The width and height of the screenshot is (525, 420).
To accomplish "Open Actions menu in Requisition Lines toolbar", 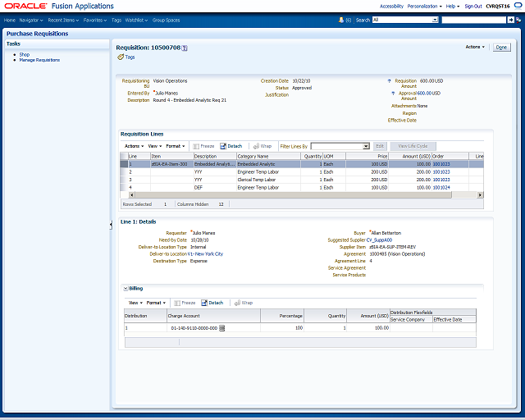I will pos(134,146).
